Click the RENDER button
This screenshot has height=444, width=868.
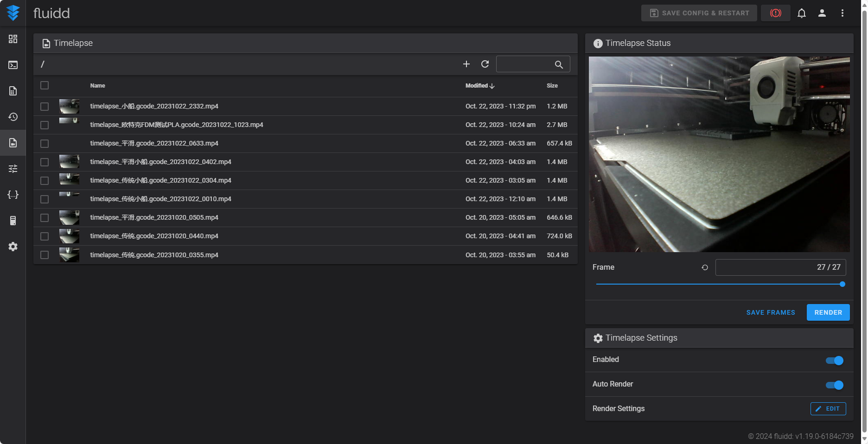click(828, 312)
